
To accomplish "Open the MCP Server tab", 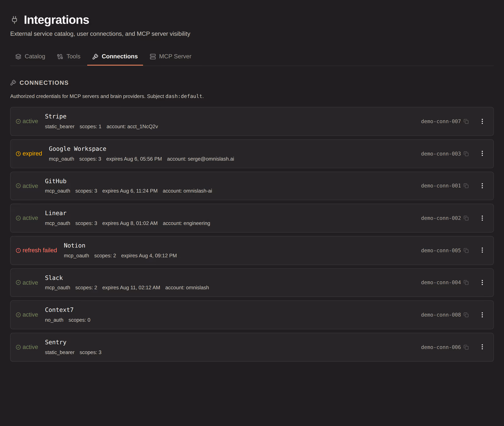I will pyautogui.click(x=170, y=56).
